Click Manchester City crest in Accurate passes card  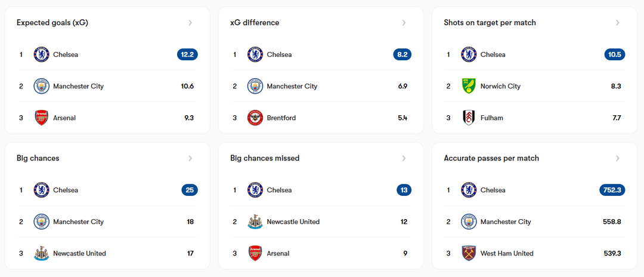click(x=469, y=221)
